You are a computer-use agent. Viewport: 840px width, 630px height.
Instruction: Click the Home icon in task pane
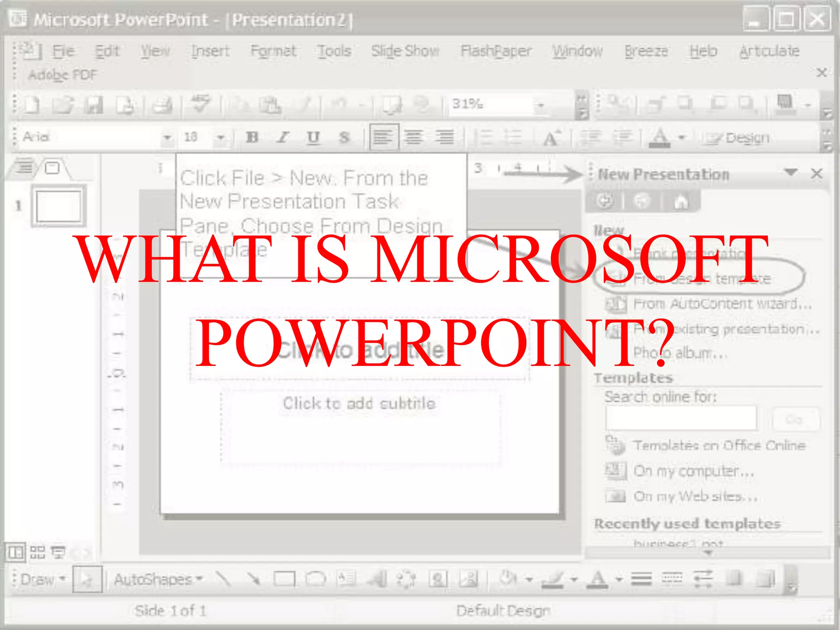pos(681,201)
